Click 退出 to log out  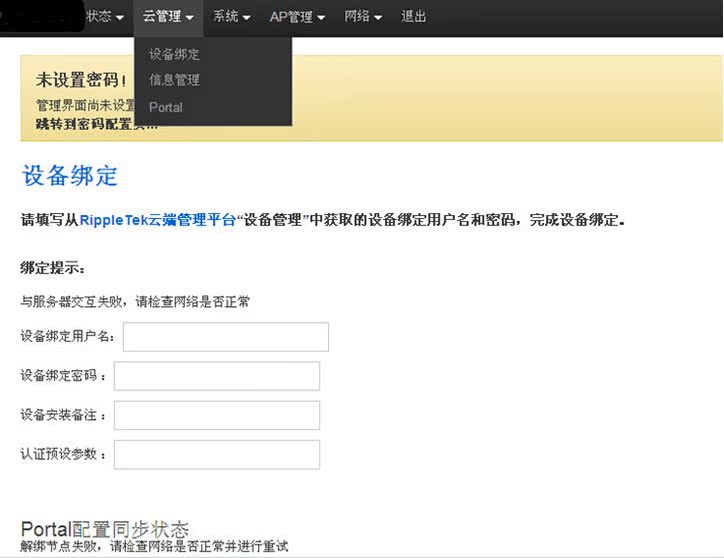click(x=414, y=17)
